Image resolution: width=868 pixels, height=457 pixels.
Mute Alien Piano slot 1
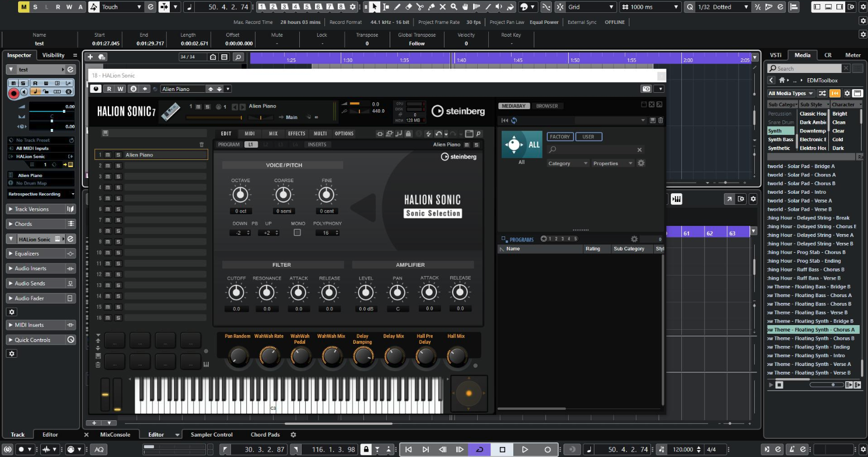(108, 155)
